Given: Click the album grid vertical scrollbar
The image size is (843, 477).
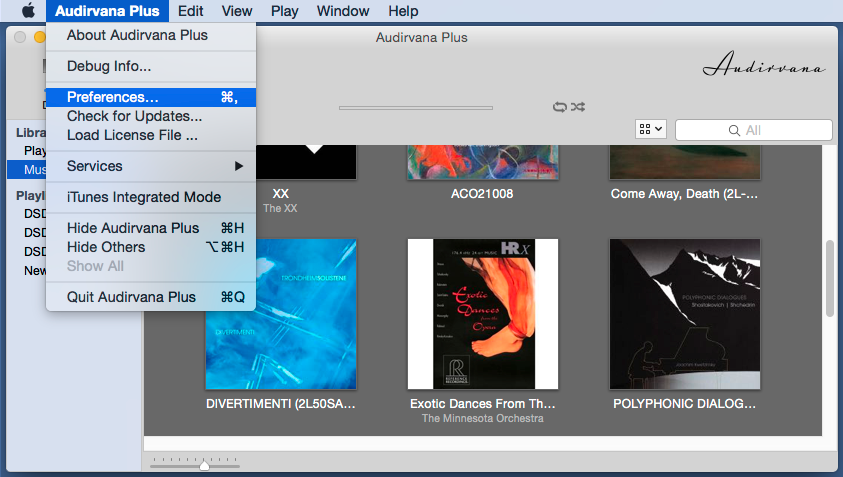Looking at the screenshot, I should (x=830, y=279).
